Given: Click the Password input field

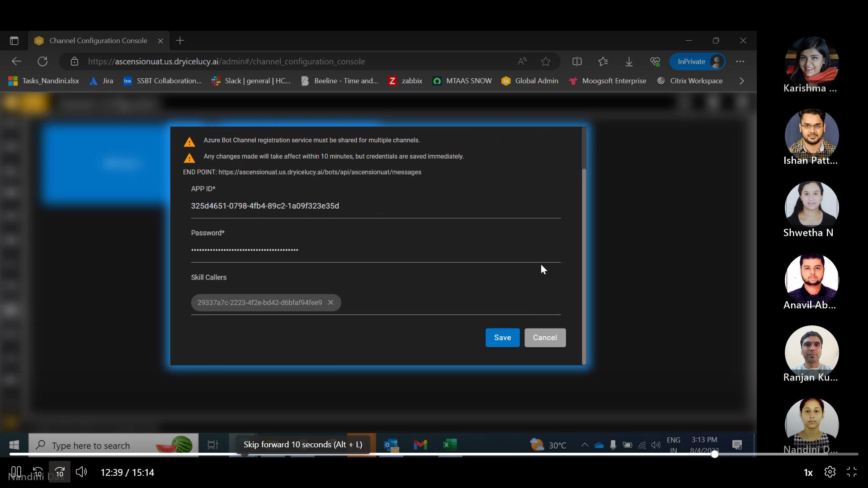Looking at the screenshot, I should click(x=375, y=249).
